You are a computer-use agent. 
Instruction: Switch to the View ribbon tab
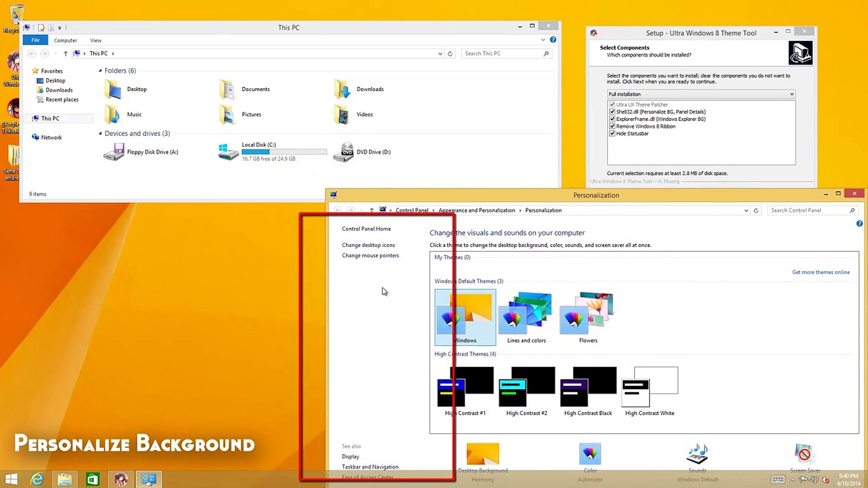pos(95,40)
